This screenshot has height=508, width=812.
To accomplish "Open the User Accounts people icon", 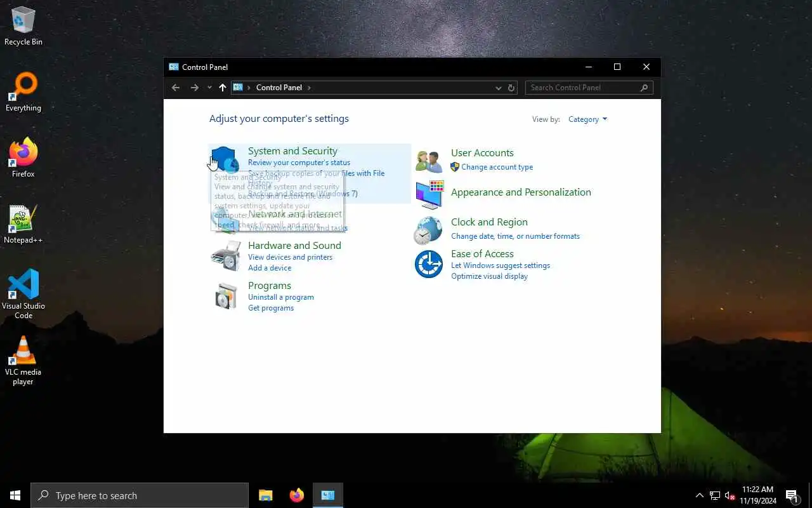I will pyautogui.click(x=429, y=161).
